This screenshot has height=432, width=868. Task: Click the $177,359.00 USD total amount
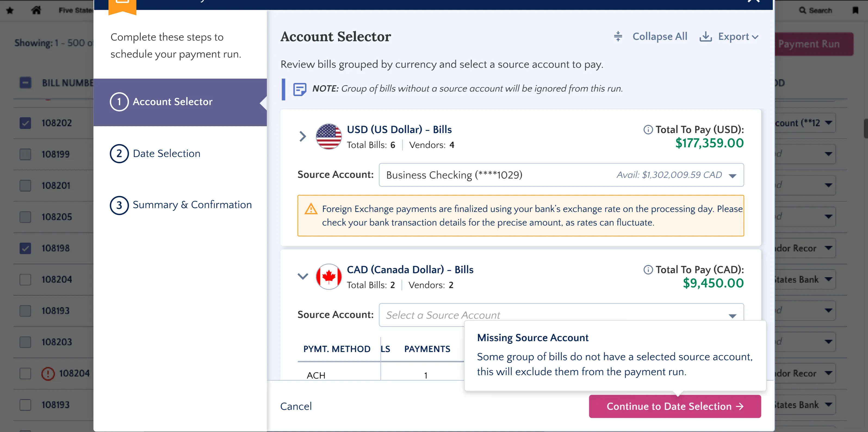[709, 143]
